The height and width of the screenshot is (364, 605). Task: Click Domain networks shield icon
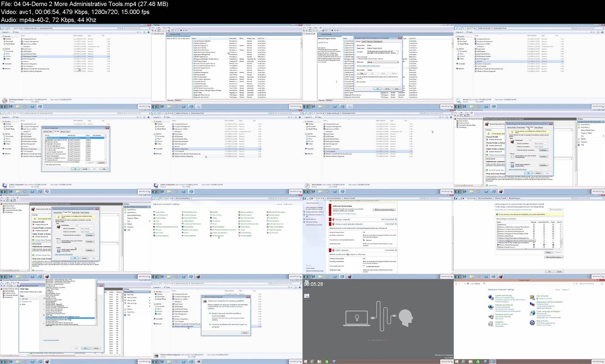(333, 219)
